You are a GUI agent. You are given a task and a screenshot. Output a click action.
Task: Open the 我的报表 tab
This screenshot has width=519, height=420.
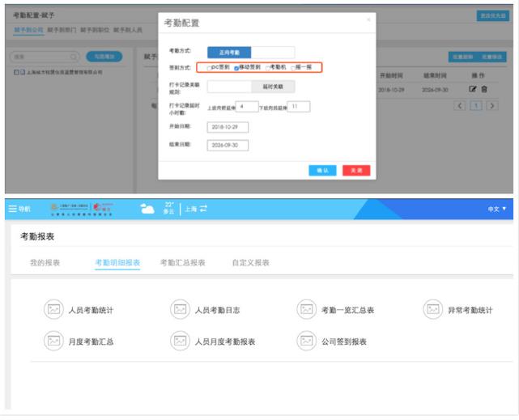point(45,262)
